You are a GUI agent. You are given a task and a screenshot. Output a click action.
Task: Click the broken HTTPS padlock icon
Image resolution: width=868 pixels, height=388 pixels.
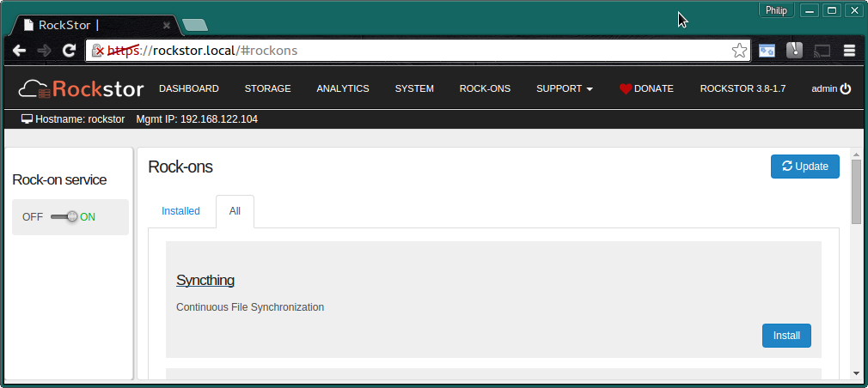(97, 51)
